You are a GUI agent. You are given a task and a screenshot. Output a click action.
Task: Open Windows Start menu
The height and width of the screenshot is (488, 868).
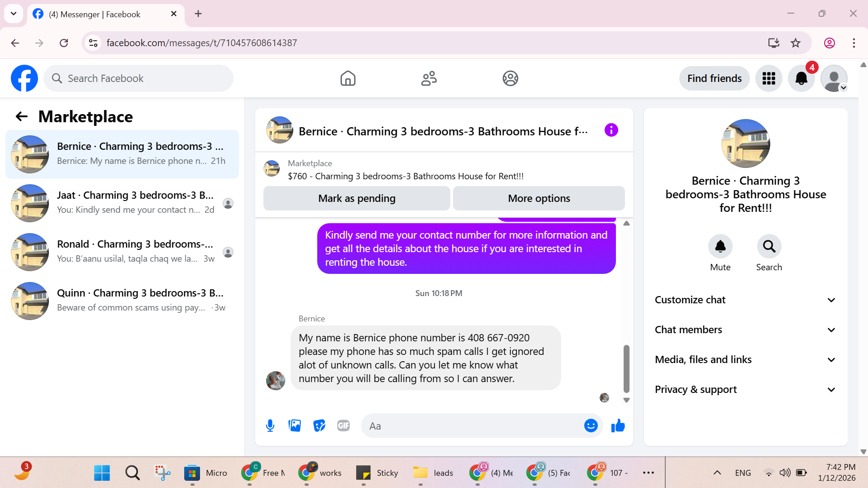click(102, 473)
